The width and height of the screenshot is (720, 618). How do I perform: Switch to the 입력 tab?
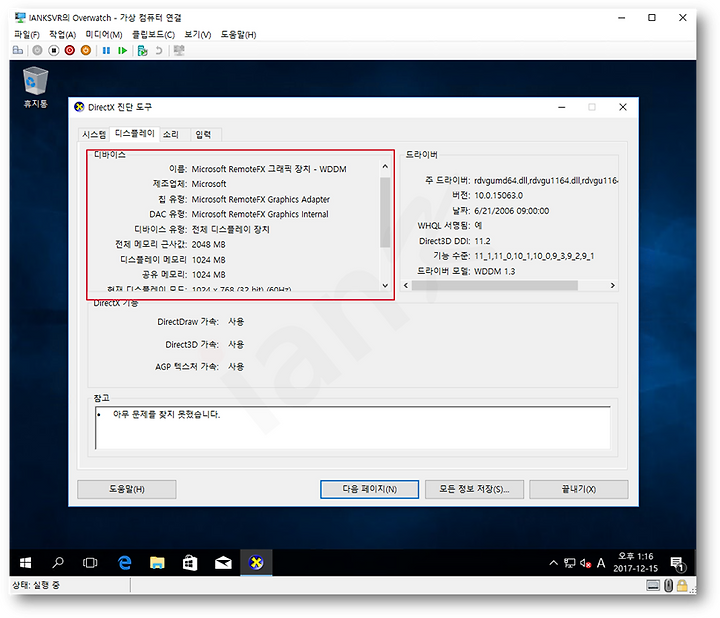click(x=203, y=135)
